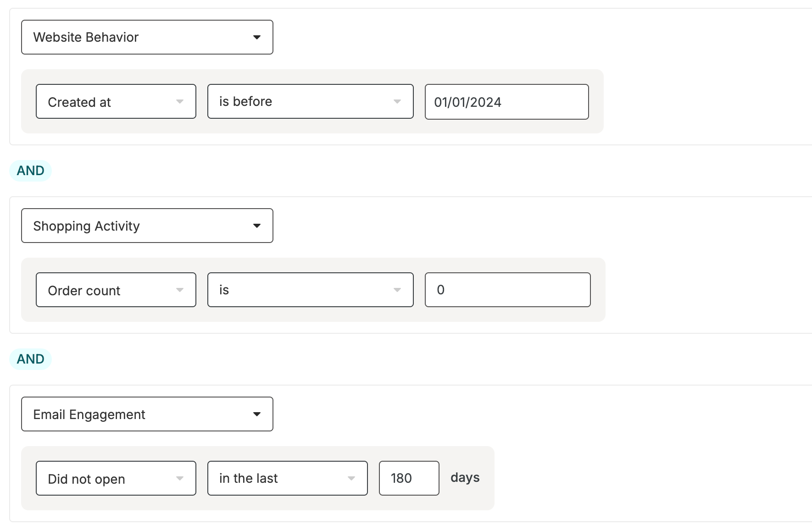Click the second AND condition badge
812x530 pixels.
coord(31,359)
